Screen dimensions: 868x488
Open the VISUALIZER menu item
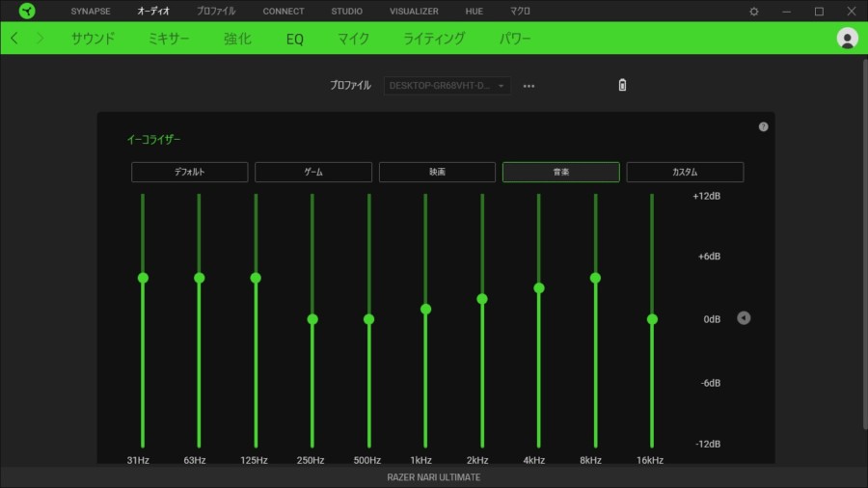(x=414, y=12)
